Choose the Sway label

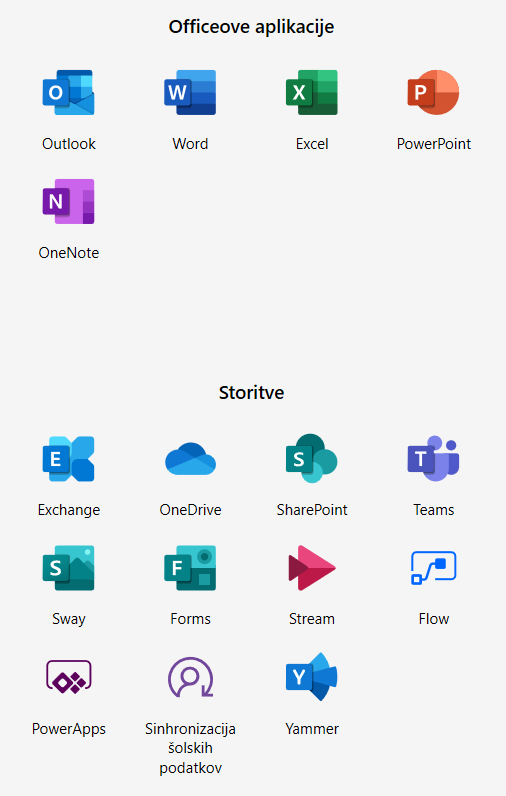click(69, 619)
